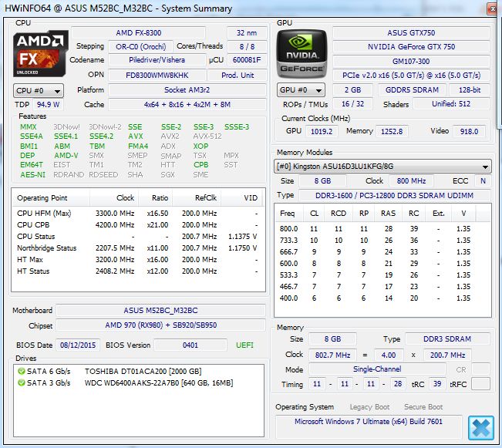
Task: Select the 800.0 frequency timing row
Action: [x=382, y=229]
